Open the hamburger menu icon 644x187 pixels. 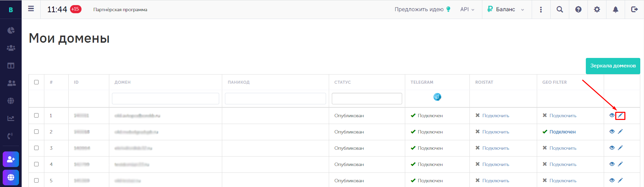(31, 9)
